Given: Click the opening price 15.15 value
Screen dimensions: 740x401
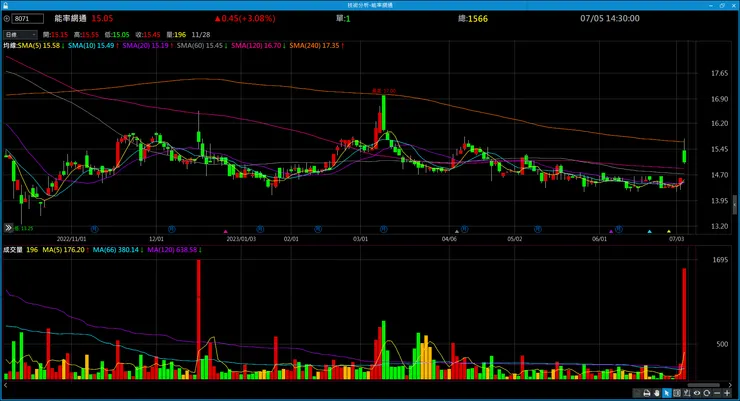Looking at the screenshot, I should (59, 35).
